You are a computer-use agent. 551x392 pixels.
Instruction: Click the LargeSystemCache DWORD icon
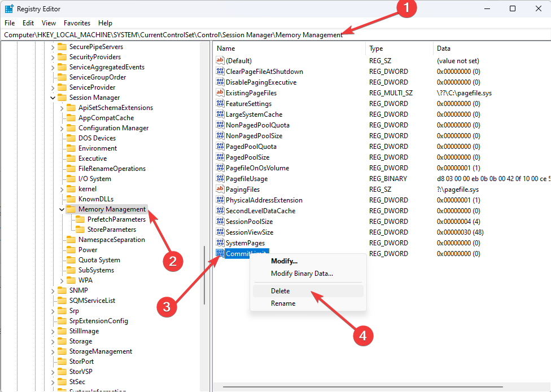[220, 114]
